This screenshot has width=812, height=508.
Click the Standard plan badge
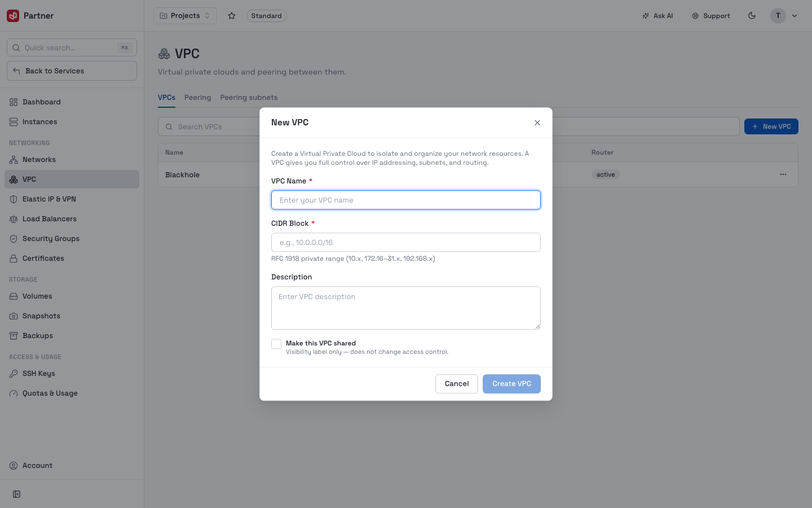pyautogui.click(x=266, y=16)
